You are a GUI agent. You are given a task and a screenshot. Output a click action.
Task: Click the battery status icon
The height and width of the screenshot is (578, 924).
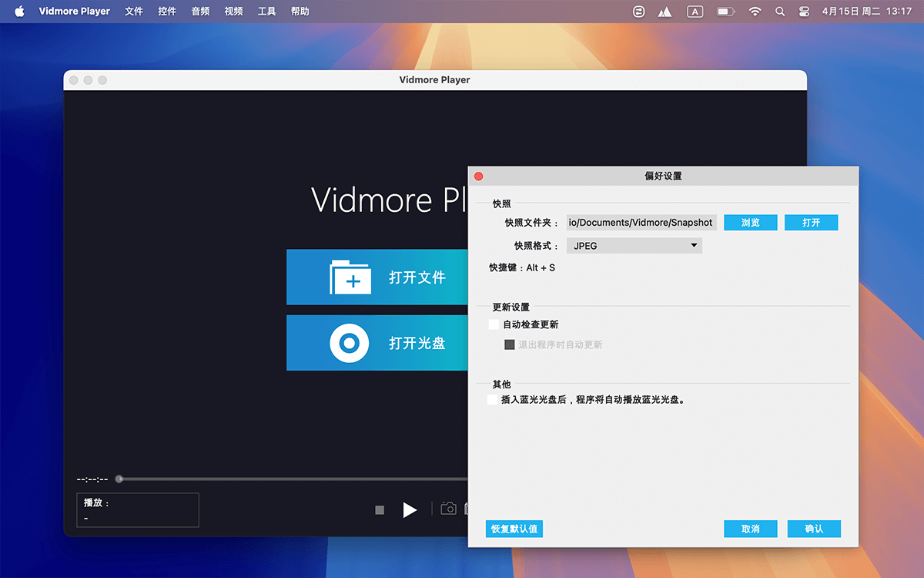click(725, 12)
